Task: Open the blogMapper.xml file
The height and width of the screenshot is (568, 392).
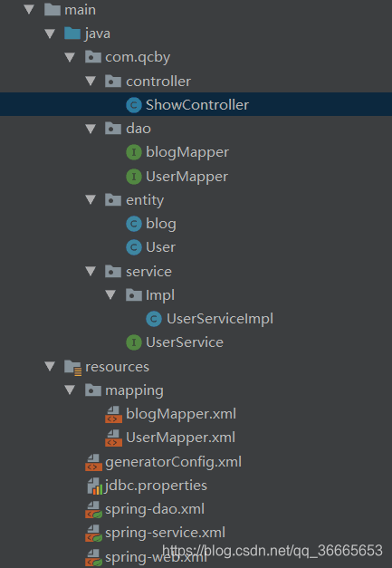Action: tap(181, 414)
